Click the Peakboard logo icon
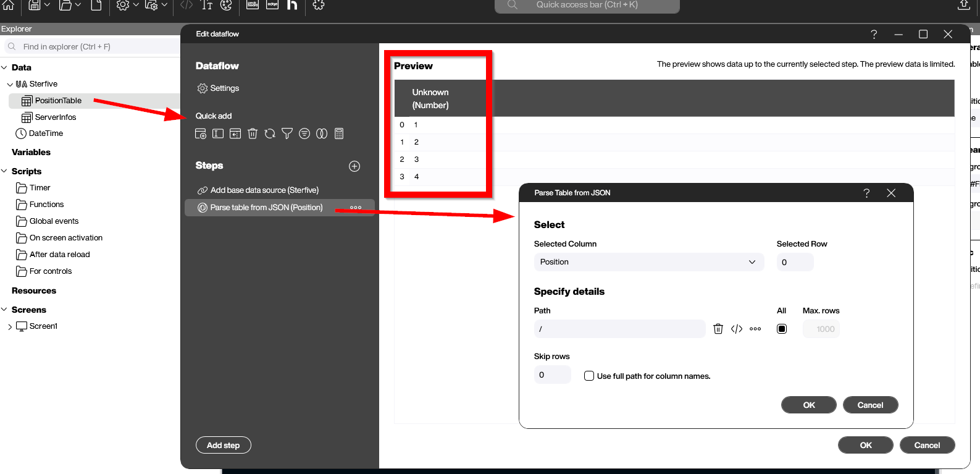The width and height of the screenshot is (980, 474). [253, 4]
